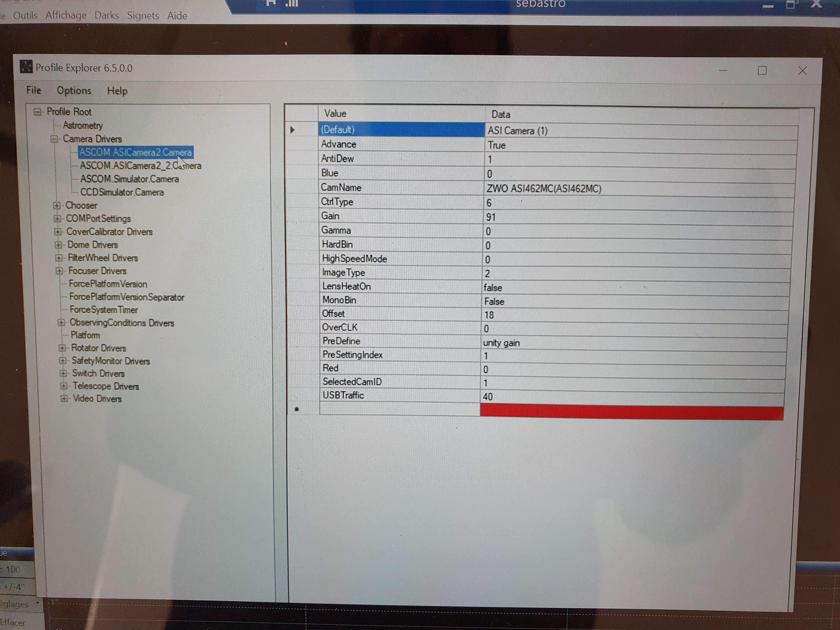Open the Darks menu in background app
Image resolution: width=840 pixels, height=630 pixels.
107,16
